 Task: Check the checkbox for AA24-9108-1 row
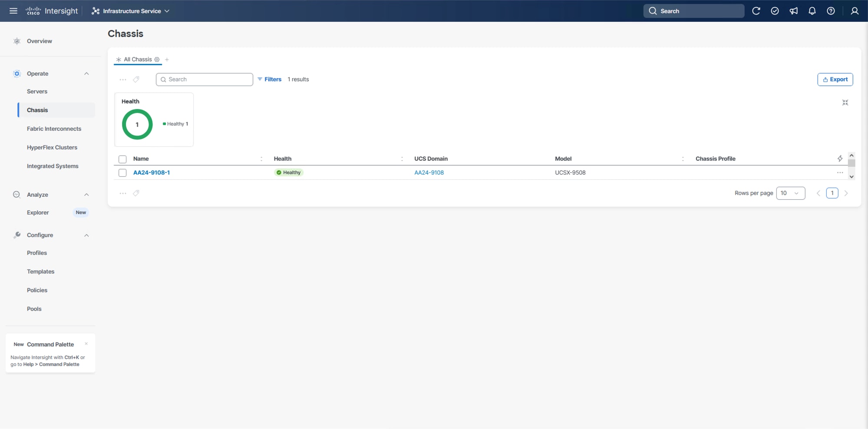point(122,172)
